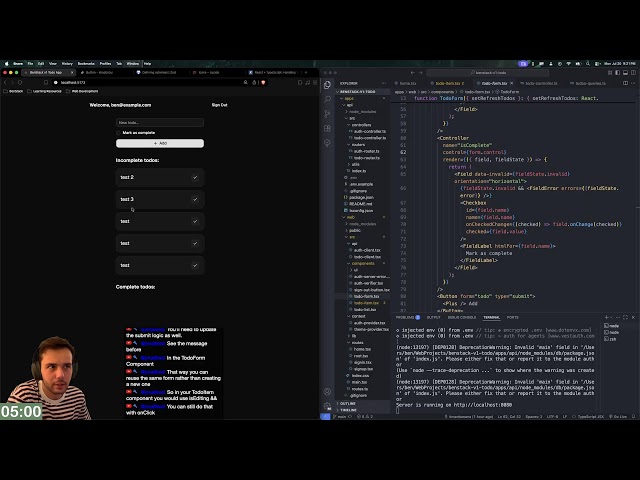Click the TypeScript JSX language mode in status bar
This screenshot has width=640, height=480.
point(590,417)
